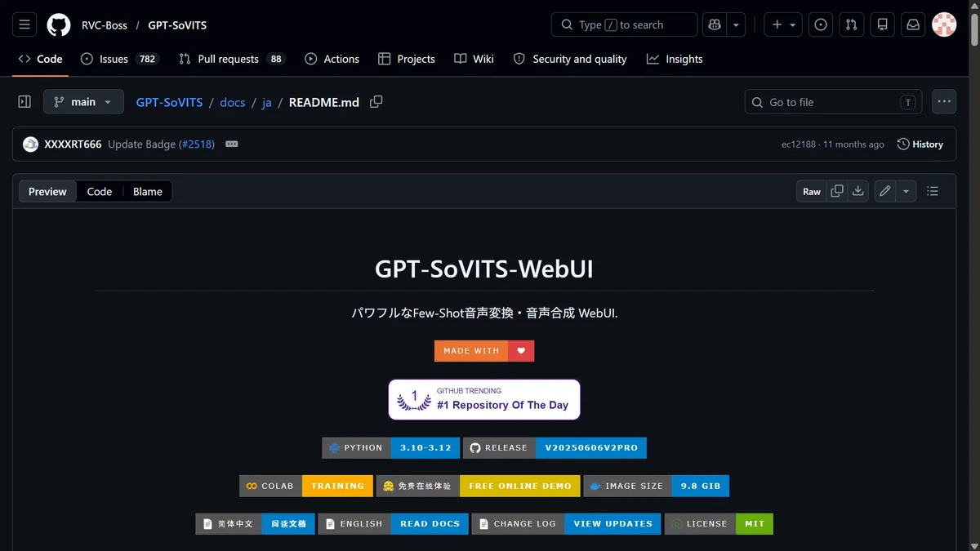Switch to the Code view of the file

tap(100, 192)
